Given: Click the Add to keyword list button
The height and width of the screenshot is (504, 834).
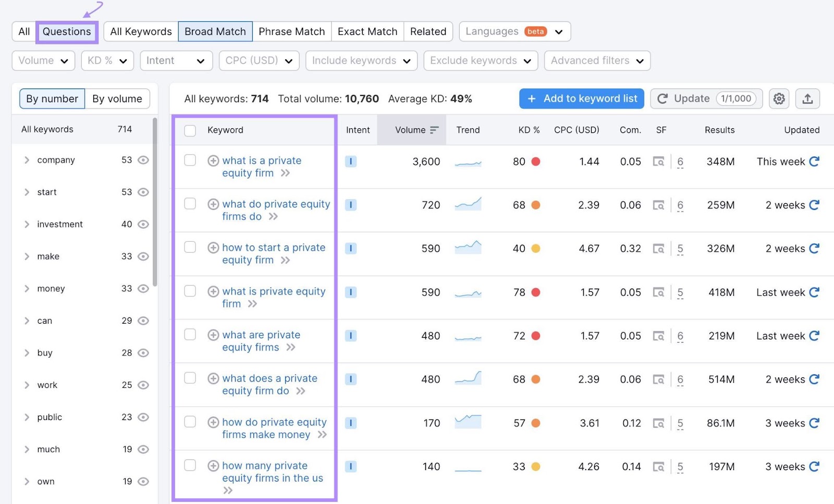Looking at the screenshot, I should (581, 99).
